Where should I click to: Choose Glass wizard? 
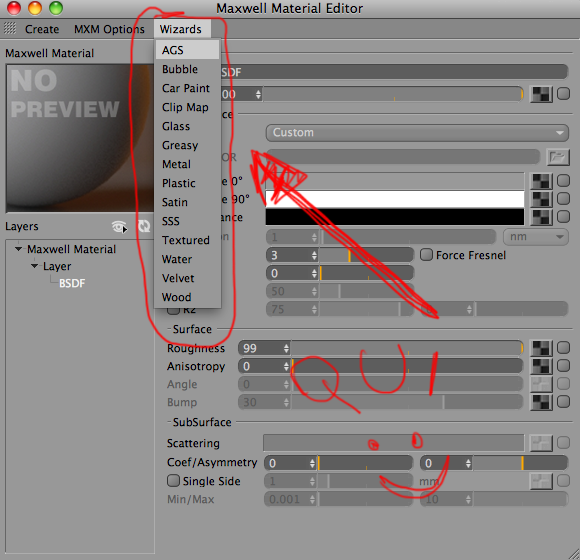point(188,126)
